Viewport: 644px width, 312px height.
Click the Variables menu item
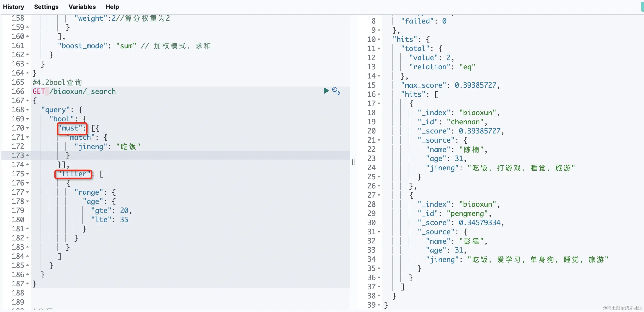point(82,7)
